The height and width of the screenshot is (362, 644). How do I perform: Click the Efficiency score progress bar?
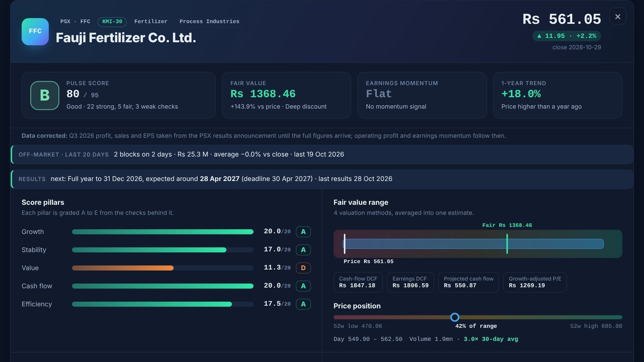pyautogui.click(x=163, y=304)
